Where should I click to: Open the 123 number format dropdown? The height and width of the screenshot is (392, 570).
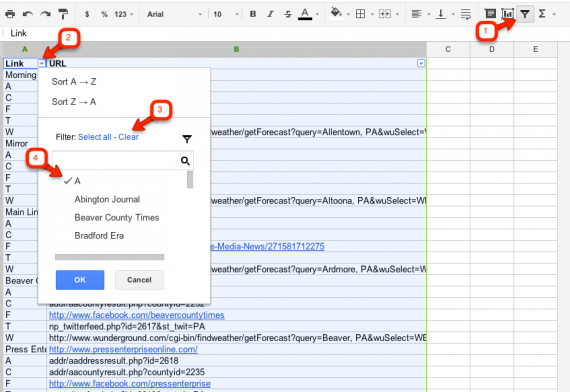[x=124, y=14]
